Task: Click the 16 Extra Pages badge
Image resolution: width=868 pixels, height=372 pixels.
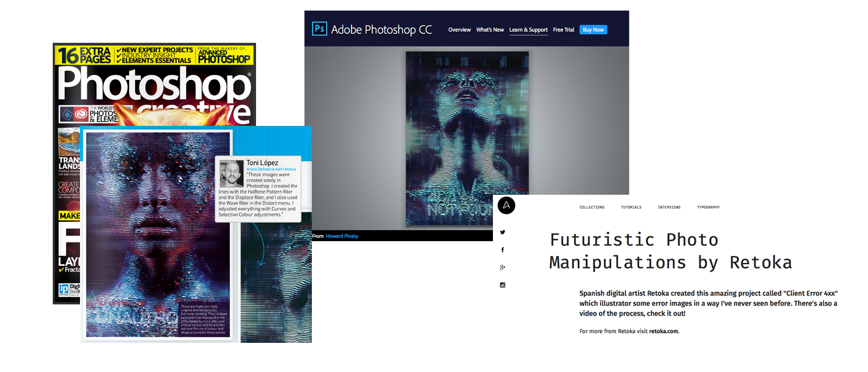Action: pos(84,55)
